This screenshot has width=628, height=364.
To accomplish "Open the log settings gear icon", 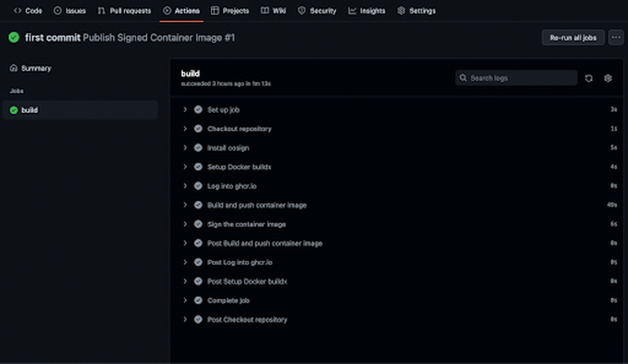I will coord(608,78).
